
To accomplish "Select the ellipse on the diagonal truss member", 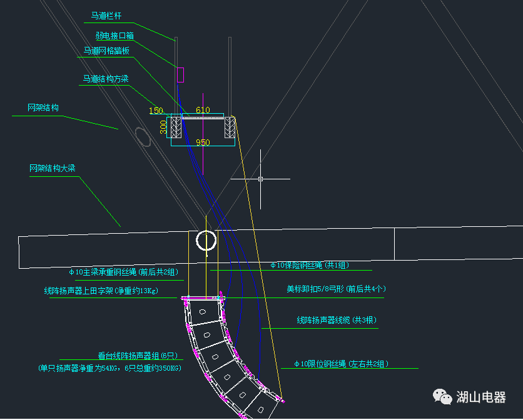I will pos(144,136).
